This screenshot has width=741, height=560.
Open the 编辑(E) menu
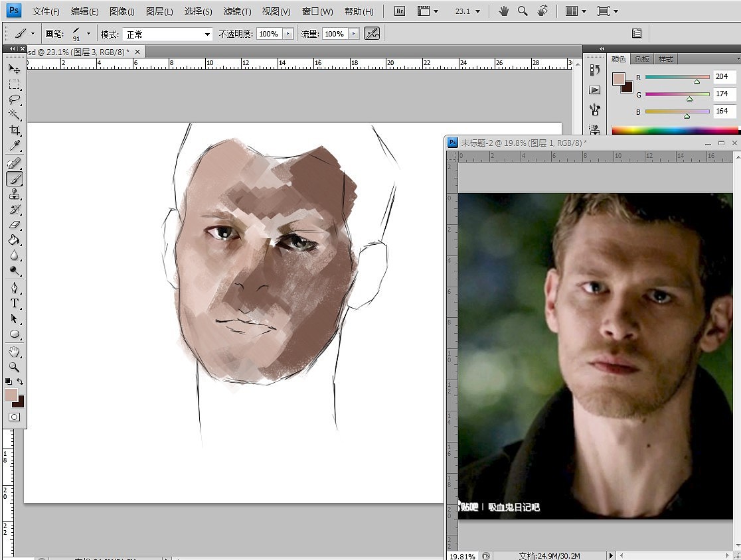pyautogui.click(x=84, y=11)
